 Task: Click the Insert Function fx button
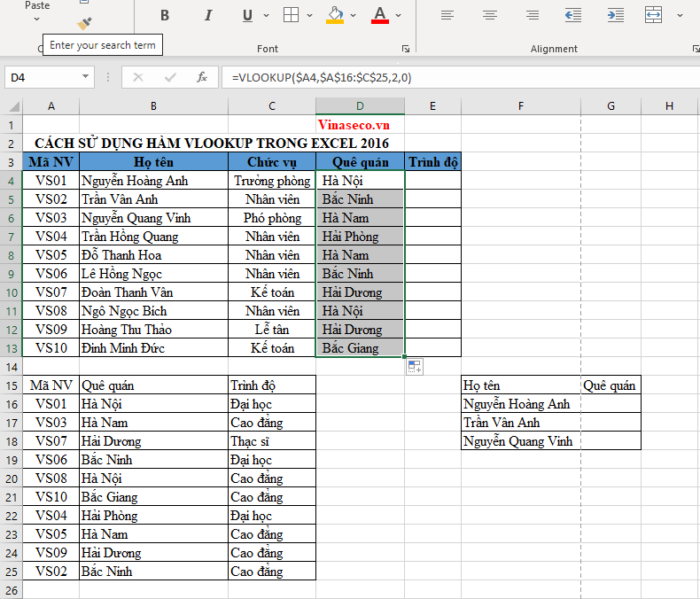(x=202, y=77)
